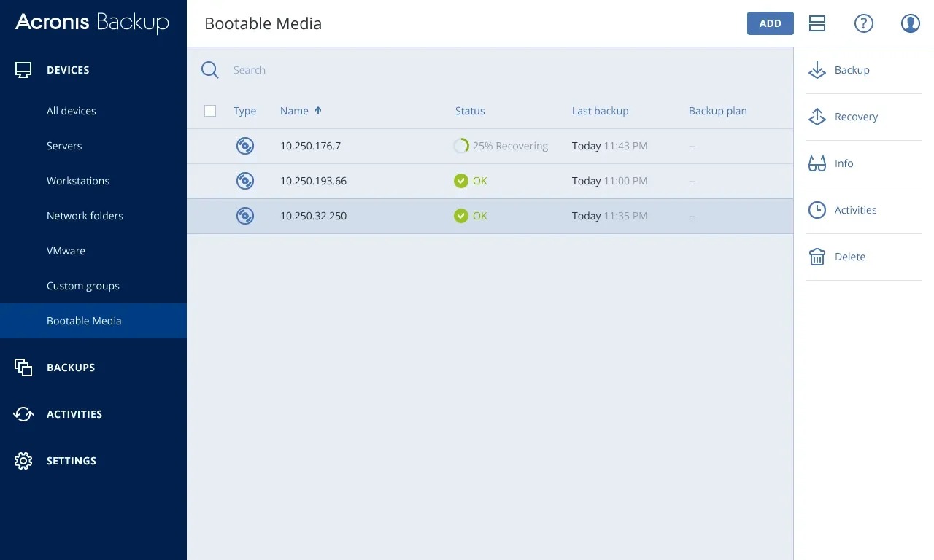Viewport: 934px width, 560px height.
Task: Click the Status column header
Action: coord(469,111)
